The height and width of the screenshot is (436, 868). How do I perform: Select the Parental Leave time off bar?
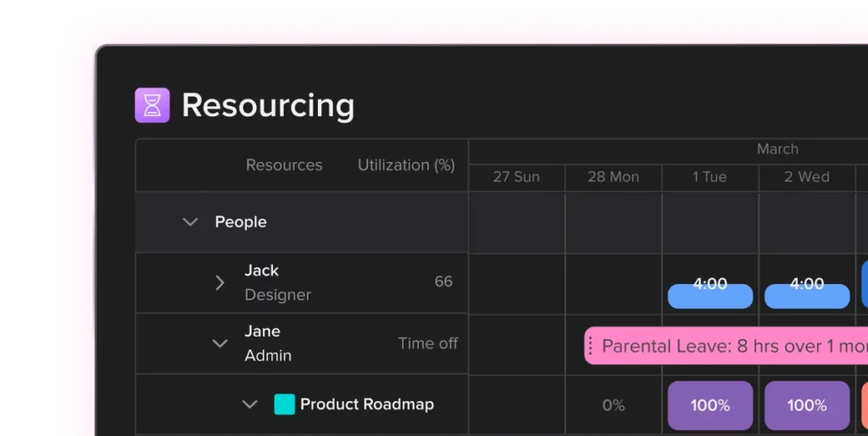[726, 346]
